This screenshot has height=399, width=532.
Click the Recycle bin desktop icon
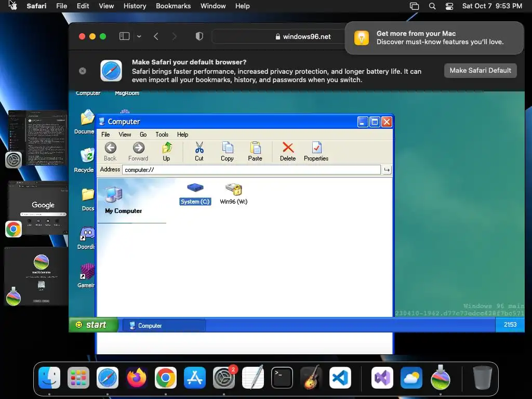(x=87, y=160)
